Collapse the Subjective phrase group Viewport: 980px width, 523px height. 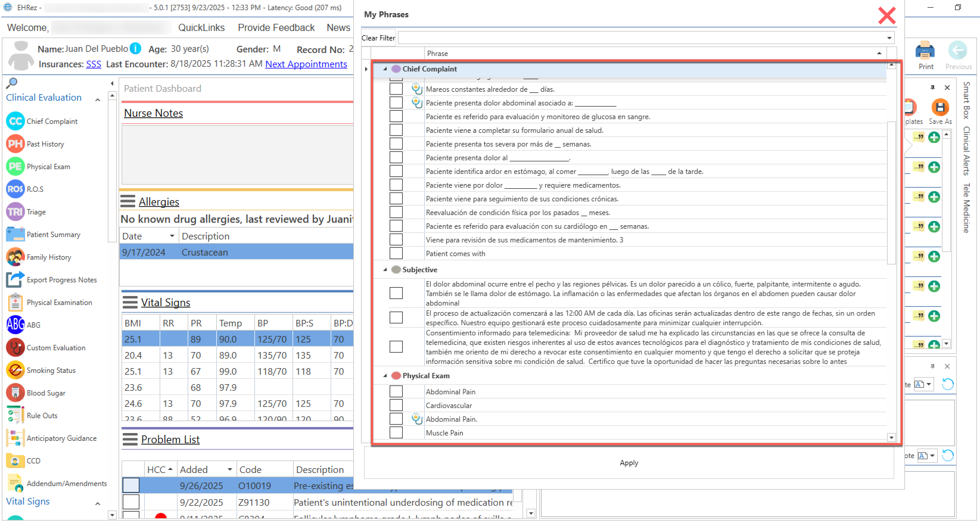click(385, 270)
